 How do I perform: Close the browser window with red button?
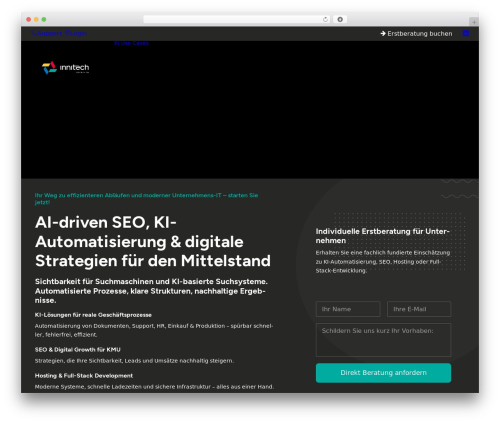point(29,19)
